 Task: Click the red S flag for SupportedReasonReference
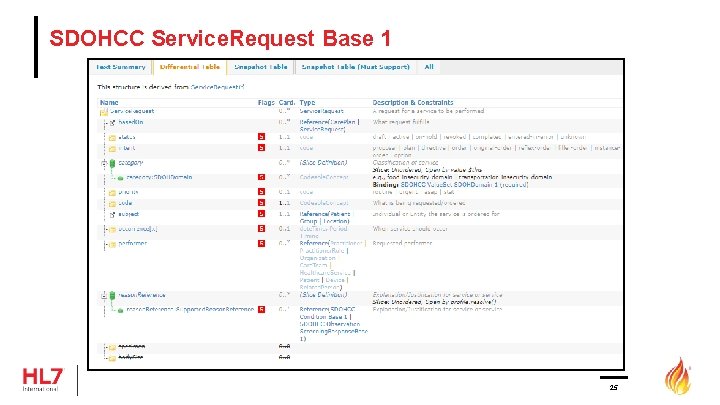261,309
